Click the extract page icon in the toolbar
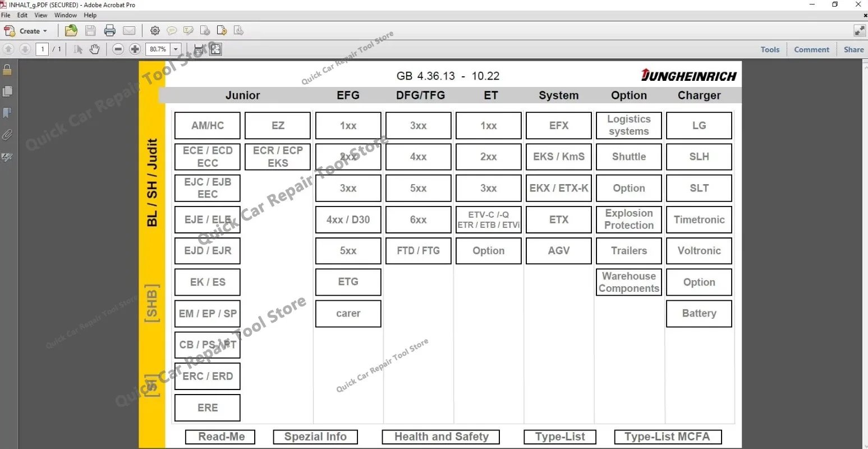This screenshot has height=449, width=868. tap(238, 31)
